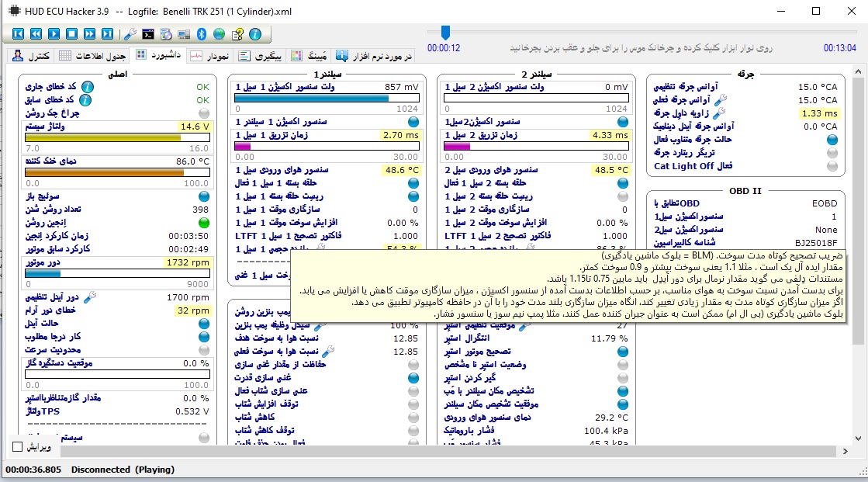Click the غنی سازی قدرت indicator

[413, 378]
